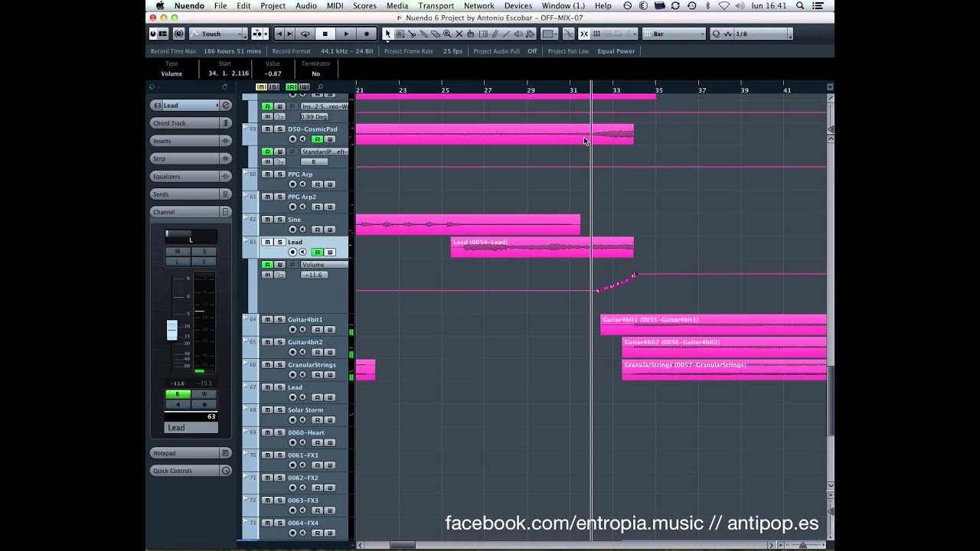Screen dimensions: 980x551
Task: Select the Play speaker tool
Action: pos(518,34)
